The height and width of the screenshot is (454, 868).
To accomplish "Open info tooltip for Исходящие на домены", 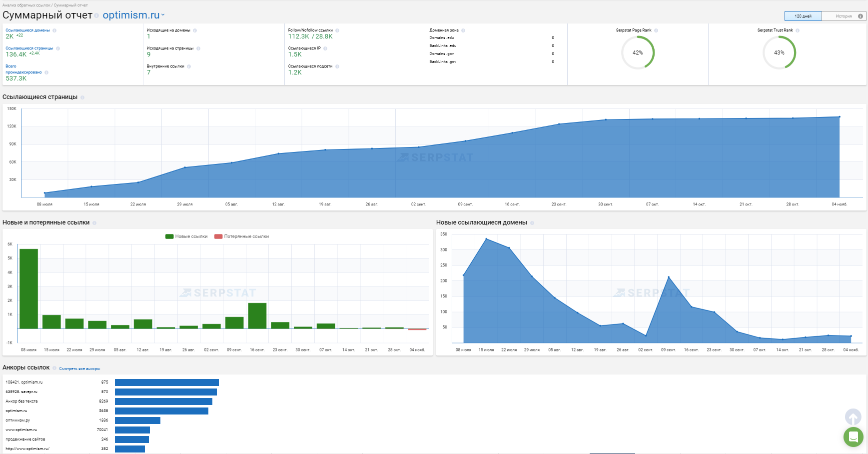I will pyautogui.click(x=195, y=30).
